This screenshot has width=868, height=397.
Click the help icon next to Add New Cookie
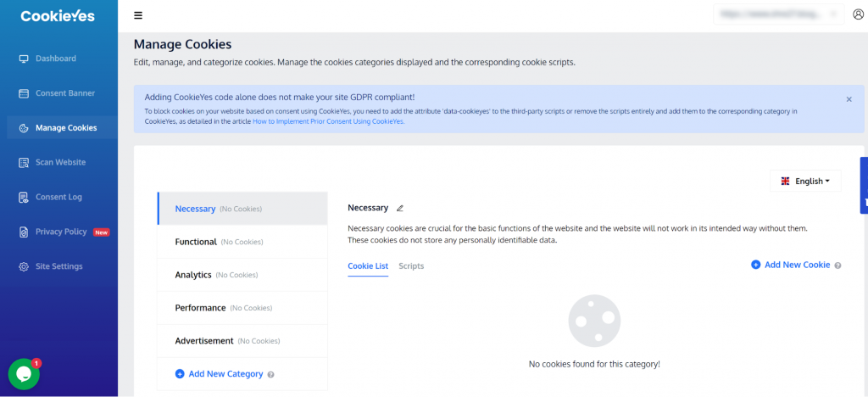[x=837, y=266]
